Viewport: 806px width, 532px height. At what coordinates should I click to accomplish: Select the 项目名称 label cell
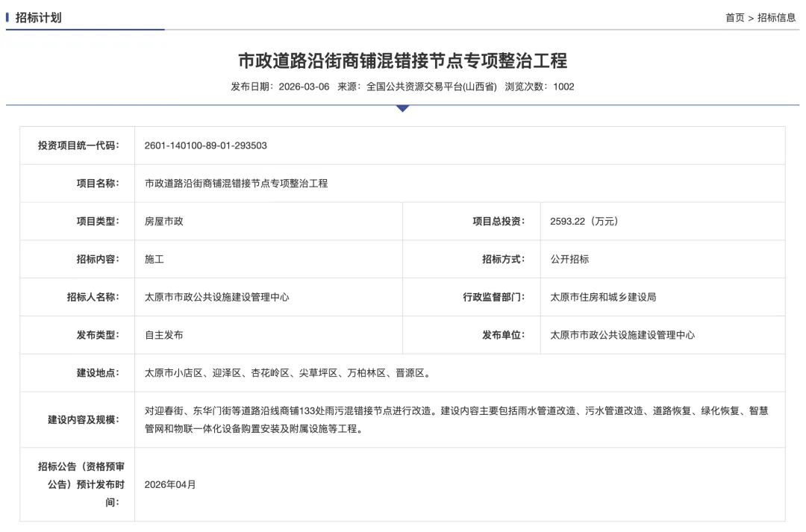(78, 184)
